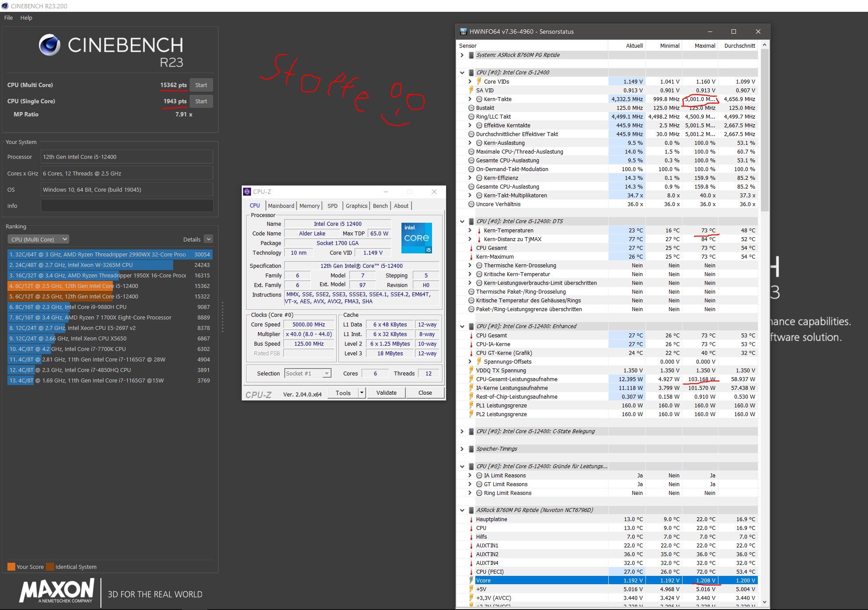Screen dimensions: 868x610
Task: Open the Cinebench Help menu
Action: pos(26,18)
